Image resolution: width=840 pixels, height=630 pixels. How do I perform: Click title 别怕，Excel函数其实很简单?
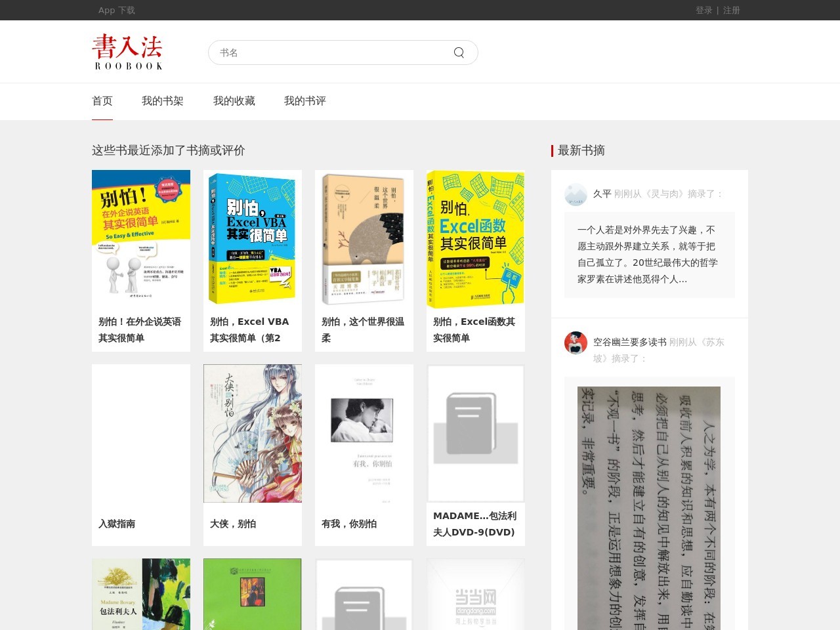474,330
